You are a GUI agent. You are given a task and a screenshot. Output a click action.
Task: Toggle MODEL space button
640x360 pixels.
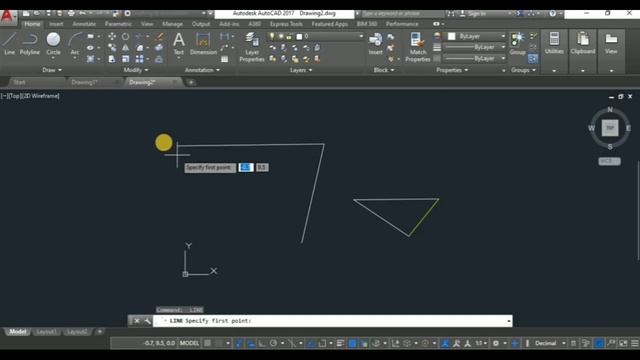[189, 343]
